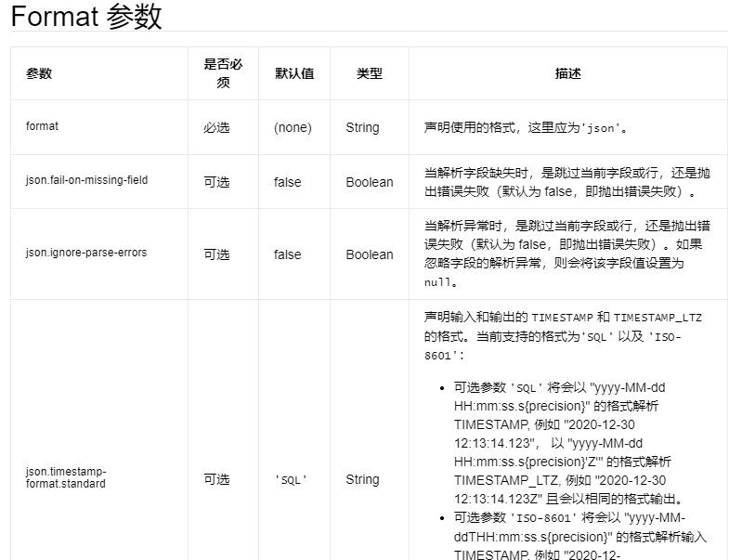
Task: Click 'String' type in the format row
Action: point(362,127)
